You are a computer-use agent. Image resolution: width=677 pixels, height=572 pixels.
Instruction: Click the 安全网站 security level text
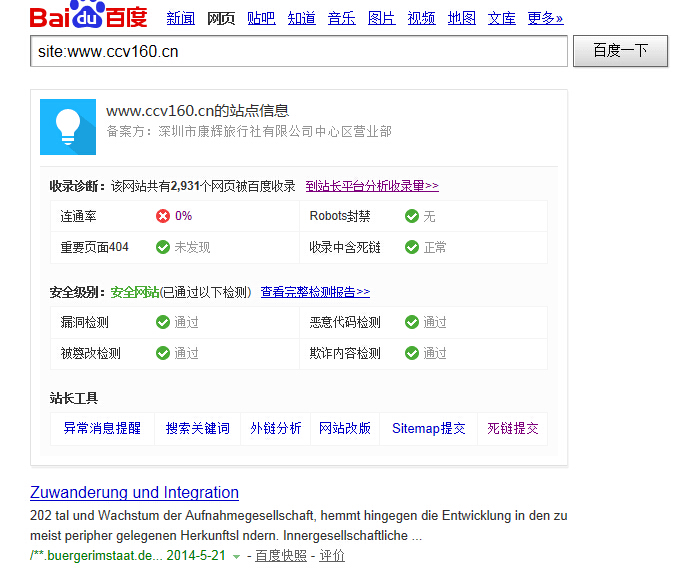(x=135, y=292)
